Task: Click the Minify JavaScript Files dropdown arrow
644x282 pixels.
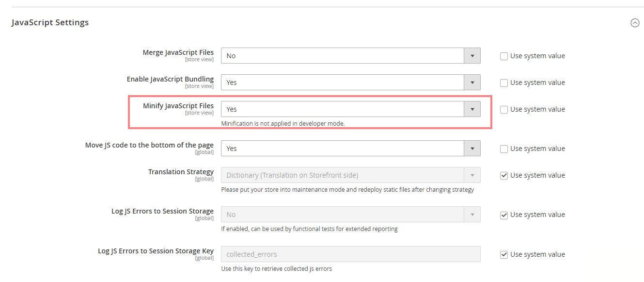Action: pyautogui.click(x=472, y=109)
